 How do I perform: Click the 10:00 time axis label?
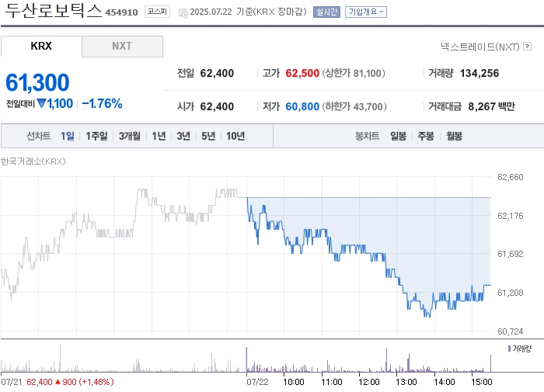(x=294, y=382)
